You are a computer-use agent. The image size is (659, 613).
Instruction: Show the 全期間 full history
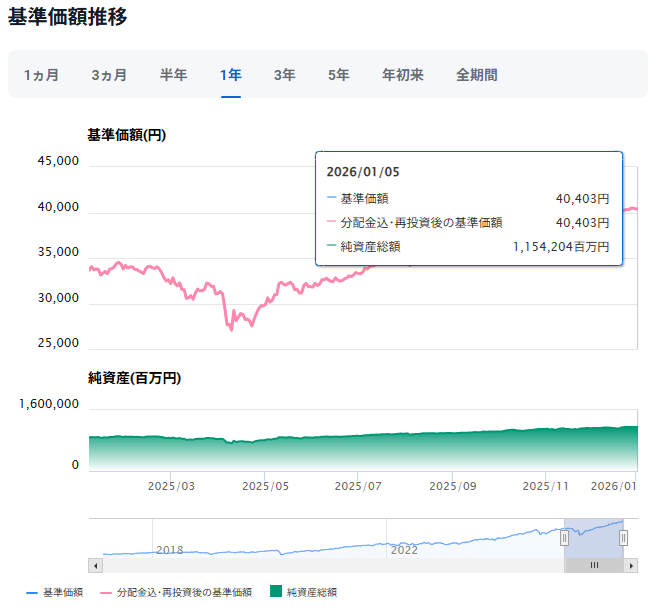[477, 75]
